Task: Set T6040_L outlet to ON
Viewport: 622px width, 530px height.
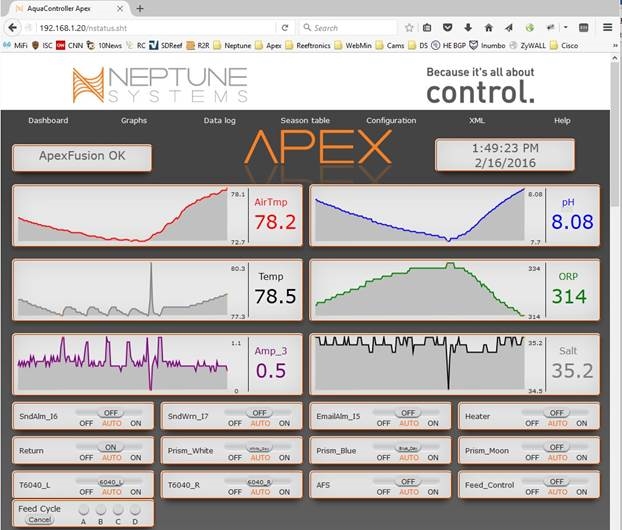Action: click(136, 492)
